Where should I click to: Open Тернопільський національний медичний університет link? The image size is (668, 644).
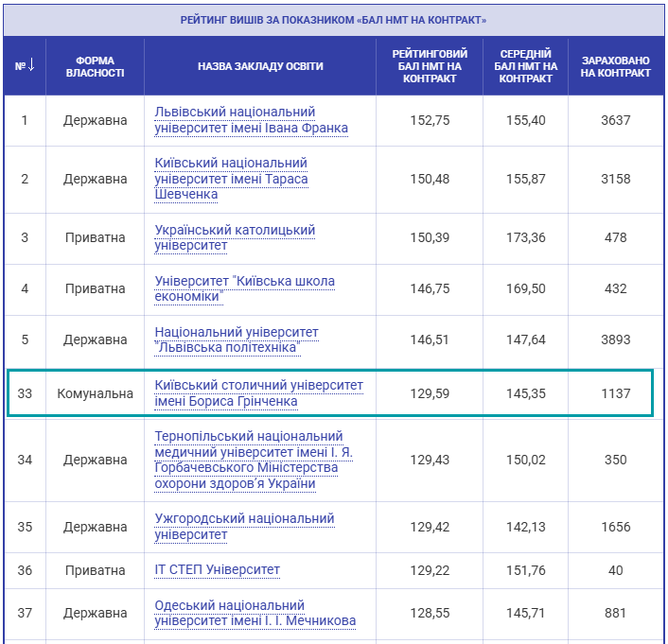pos(254,460)
